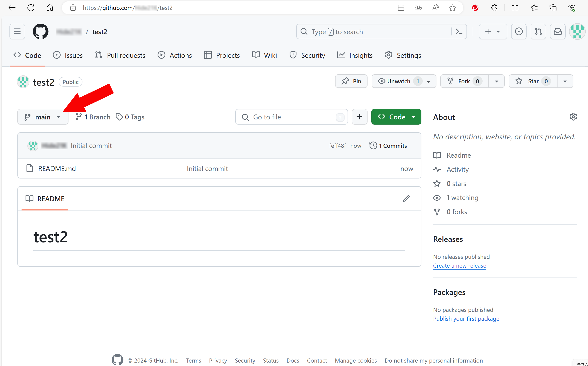The height and width of the screenshot is (366, 588).
Task: Pin the test2 repository
Action: click(351, 81)
